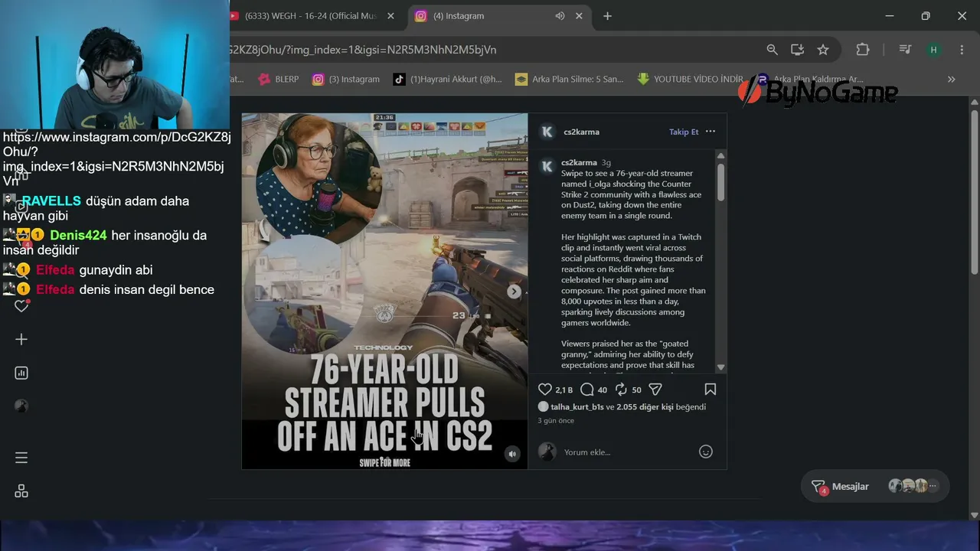980x551 pixels.
Task: Open the cs2karma profile from the post header username
Action: pyautogui.click(x=582, y=132)
